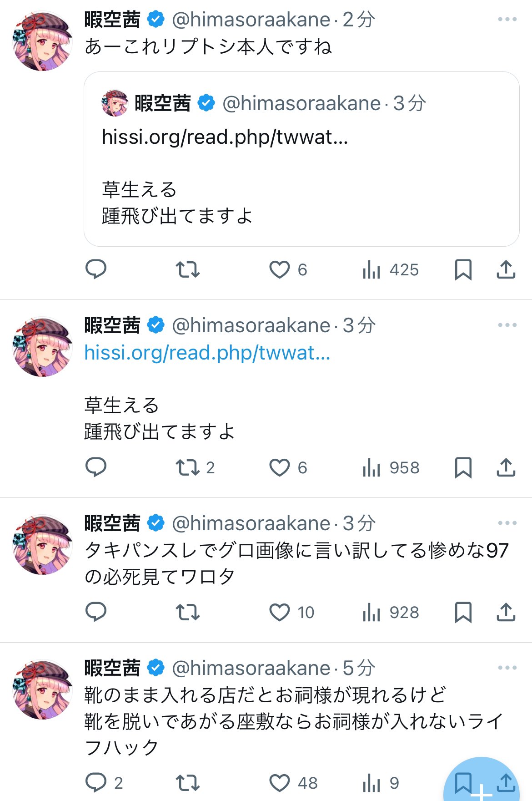Open the more options menu on the hissi.org link tweet
532x801 pixels.
tap(507, 325)
